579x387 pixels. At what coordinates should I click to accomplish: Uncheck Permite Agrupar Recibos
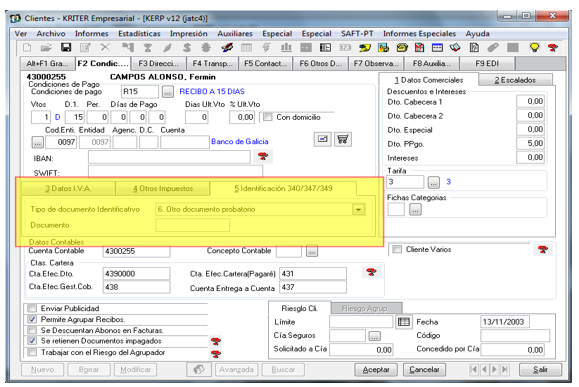(32, 319)
